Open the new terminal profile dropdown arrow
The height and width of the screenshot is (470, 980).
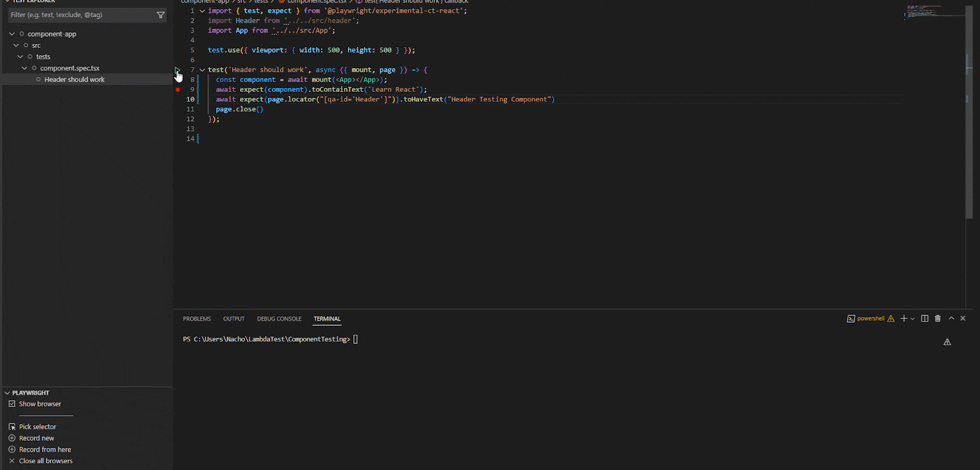pos(913,319)
